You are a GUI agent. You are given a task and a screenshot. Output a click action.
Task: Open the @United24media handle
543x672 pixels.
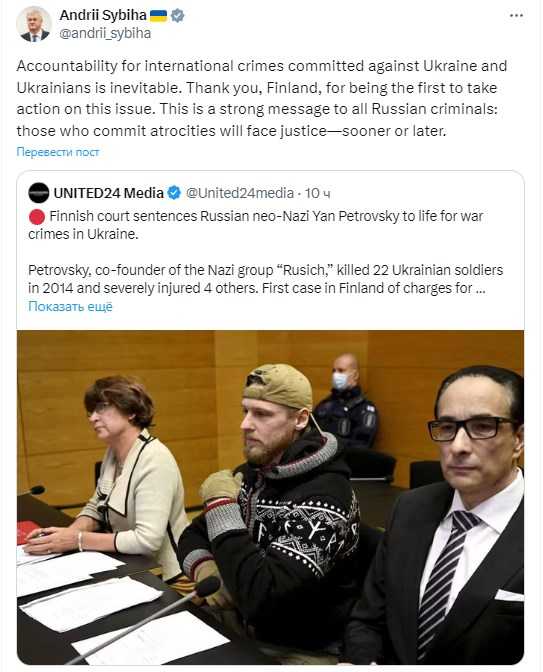tap(240, 193)
